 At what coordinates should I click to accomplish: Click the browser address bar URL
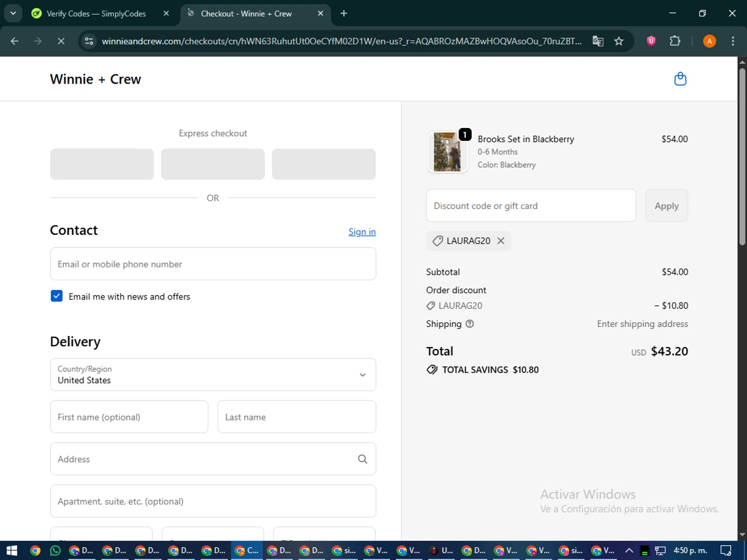tap(341, 41)
